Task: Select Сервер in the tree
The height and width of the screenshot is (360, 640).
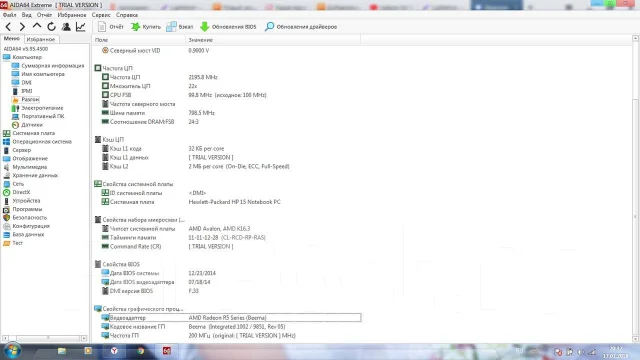Action: [x=22, y=150]
